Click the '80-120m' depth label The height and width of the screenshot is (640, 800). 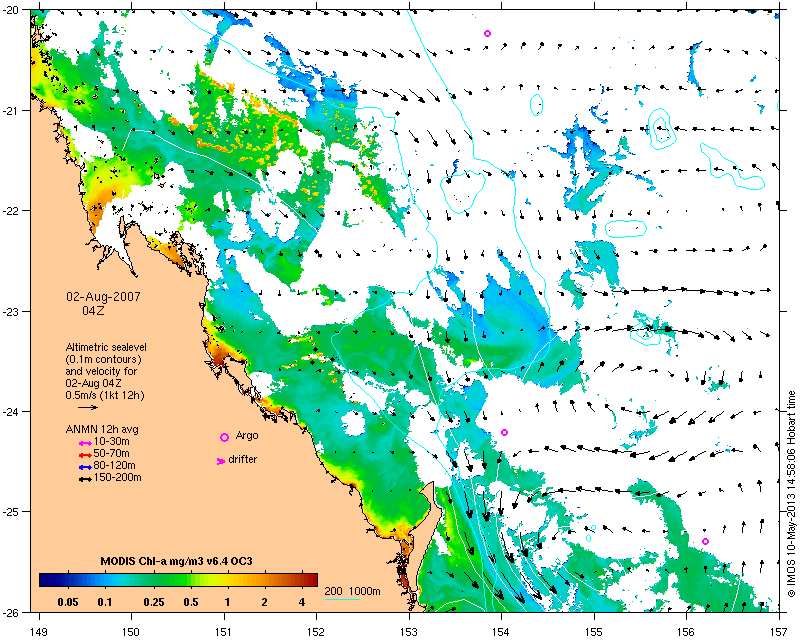pos(114,465)
